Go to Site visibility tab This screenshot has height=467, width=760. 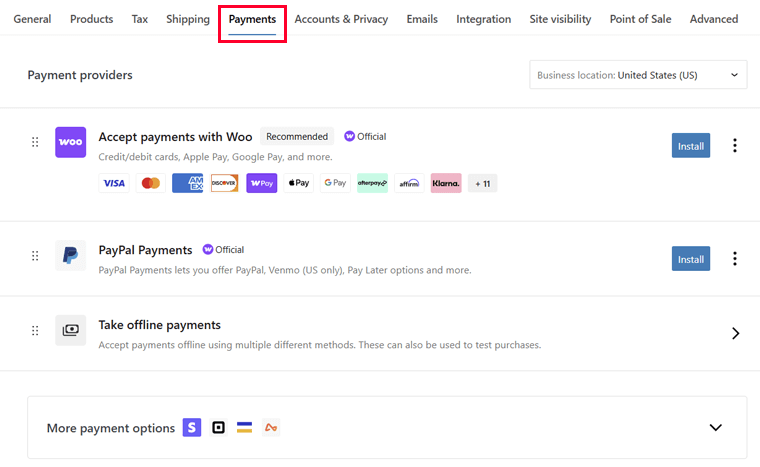tap(560, 19)
